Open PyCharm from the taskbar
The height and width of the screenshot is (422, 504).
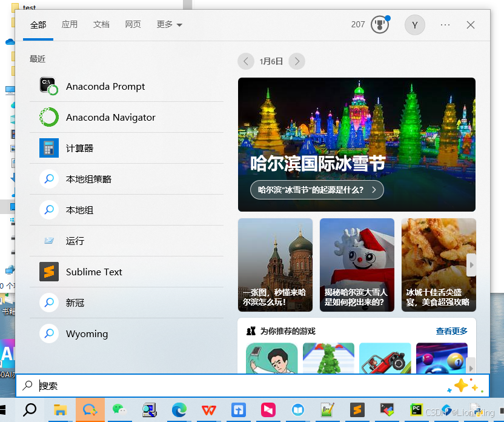pyautogui.click(x=416, y=410)
